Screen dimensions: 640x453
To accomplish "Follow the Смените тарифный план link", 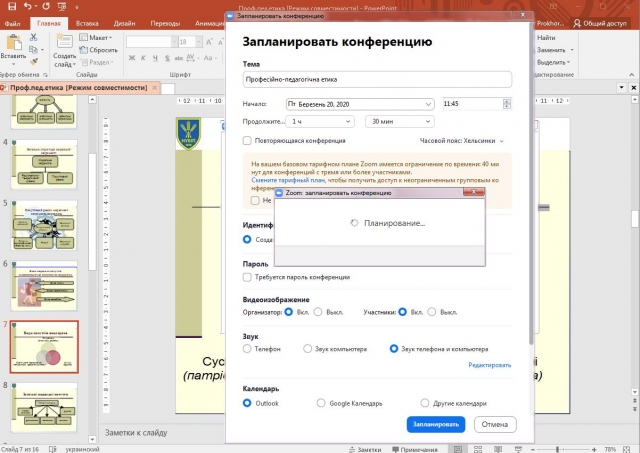I will pyautogui.click(x=288, y=180).
